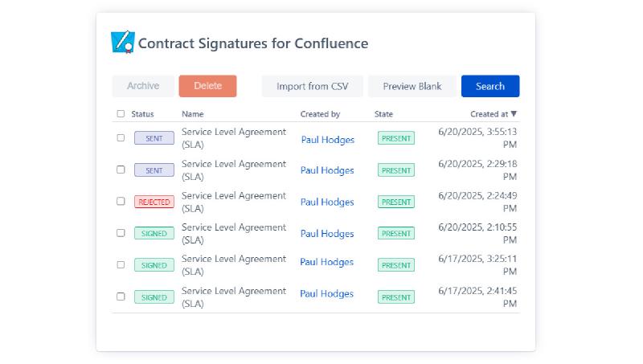Click the Created at column header
Image resolution: width=643 pixels, height=364 pixels.
489,114
